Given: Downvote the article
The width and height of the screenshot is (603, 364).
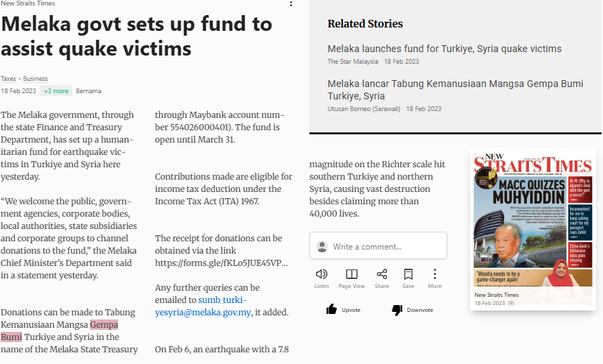Looking at the screenshot, I should [412, 310].
